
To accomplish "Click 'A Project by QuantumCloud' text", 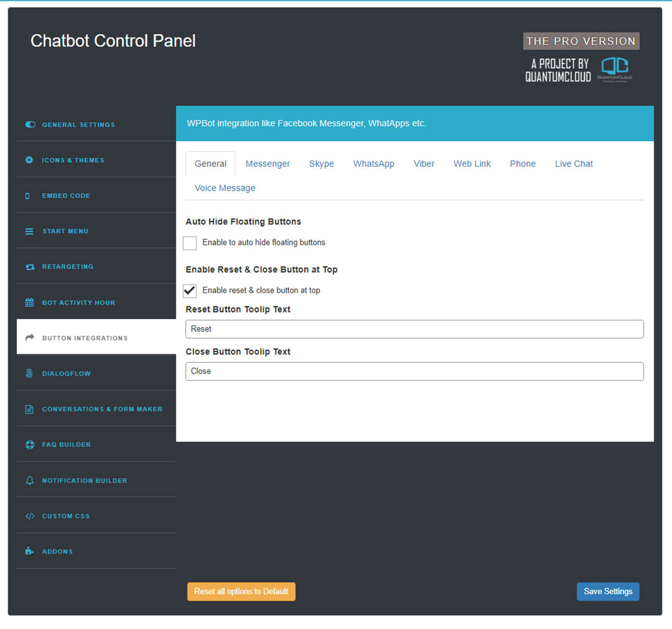I will (x=558, y=70).
